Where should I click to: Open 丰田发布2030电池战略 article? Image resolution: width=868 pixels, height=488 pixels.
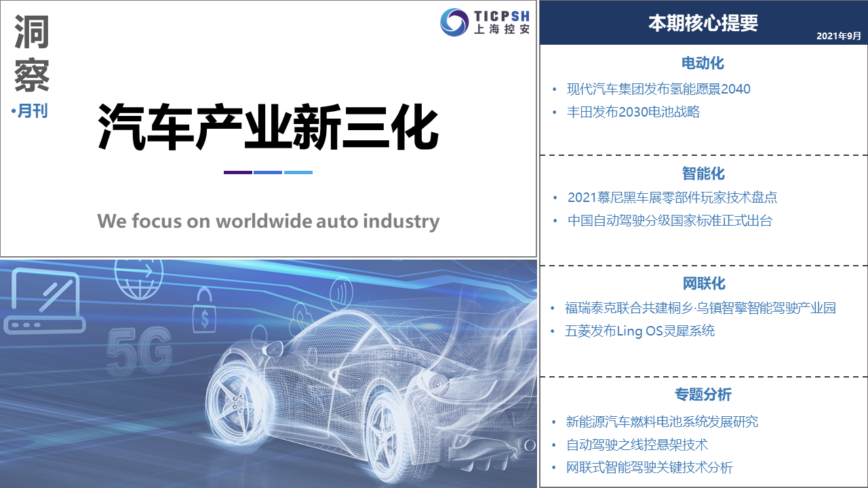tap(633, 112)
